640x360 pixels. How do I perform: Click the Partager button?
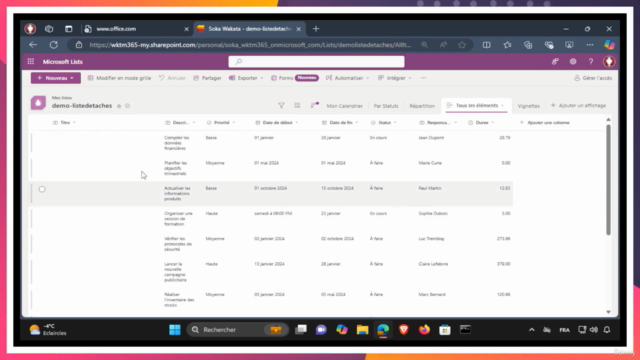[207, 78]
